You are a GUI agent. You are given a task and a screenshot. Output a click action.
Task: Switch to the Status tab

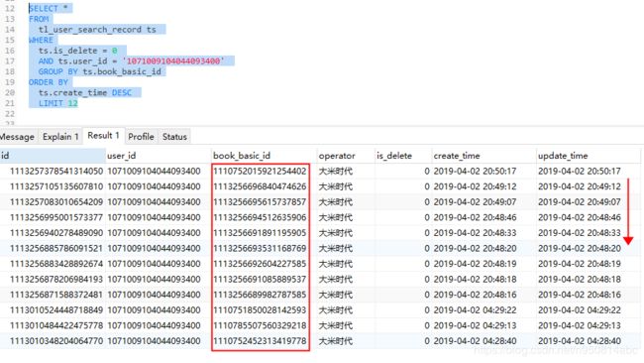click(x=174, y=137)
